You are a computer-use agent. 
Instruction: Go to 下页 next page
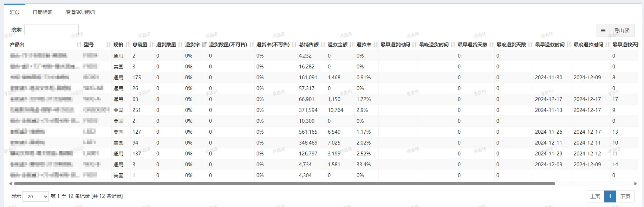pyautogui.click(x=625, y=196)
